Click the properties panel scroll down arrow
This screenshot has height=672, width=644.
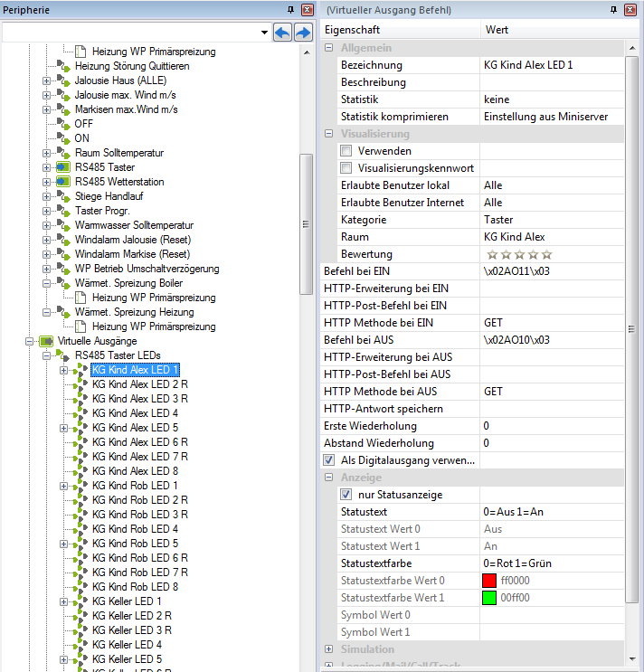[632, 659]
